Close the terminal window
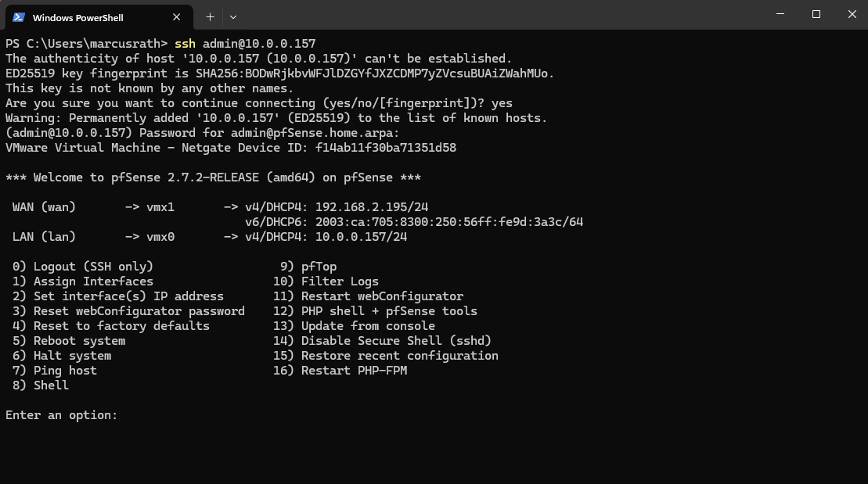868x484 pixels. click(852, 14)
